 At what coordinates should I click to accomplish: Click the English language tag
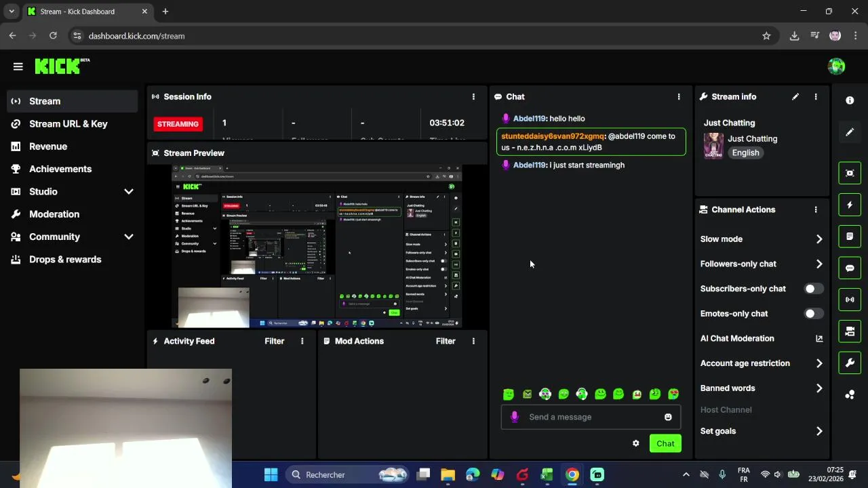click(745, 152)
